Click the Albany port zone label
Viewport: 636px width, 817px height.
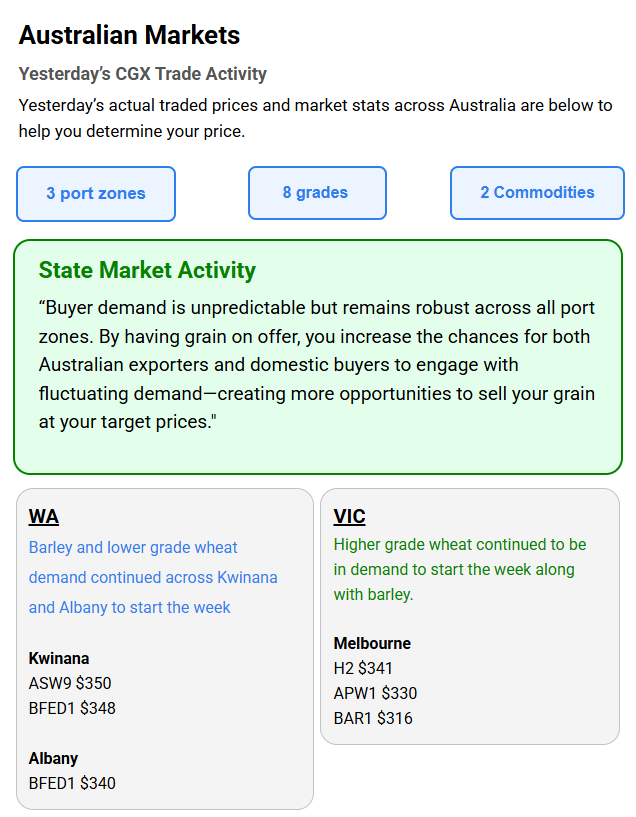pos(53,758)
